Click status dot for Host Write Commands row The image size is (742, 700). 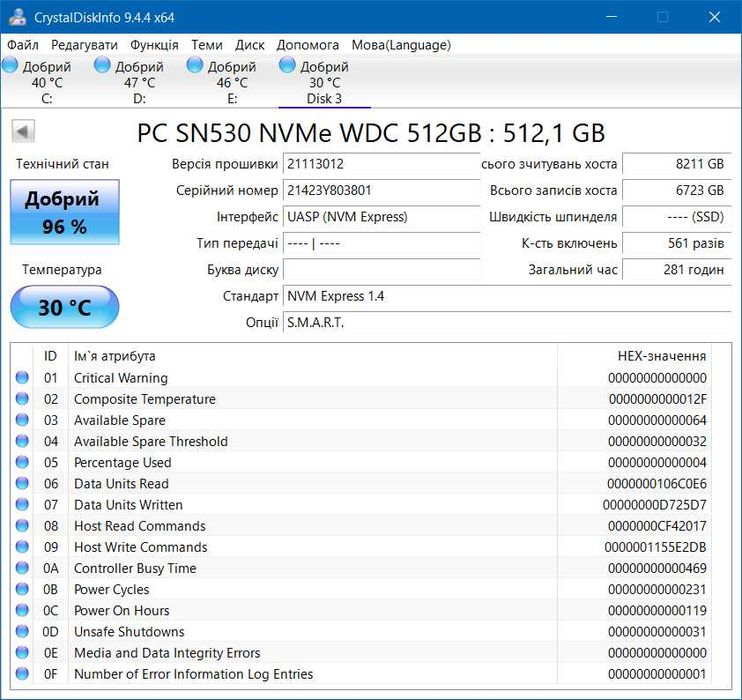[22, 547]
